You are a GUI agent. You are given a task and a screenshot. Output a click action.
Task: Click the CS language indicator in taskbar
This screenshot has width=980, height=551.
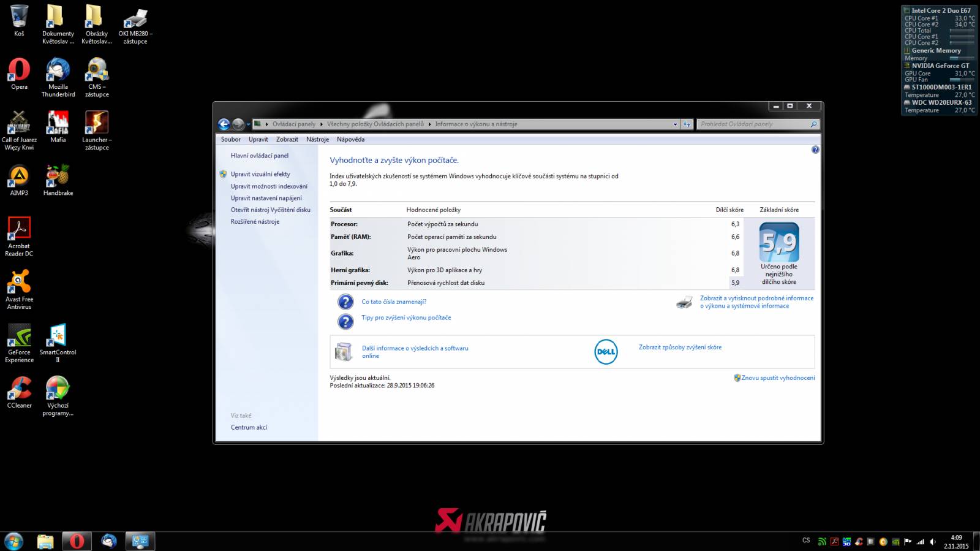806,541
